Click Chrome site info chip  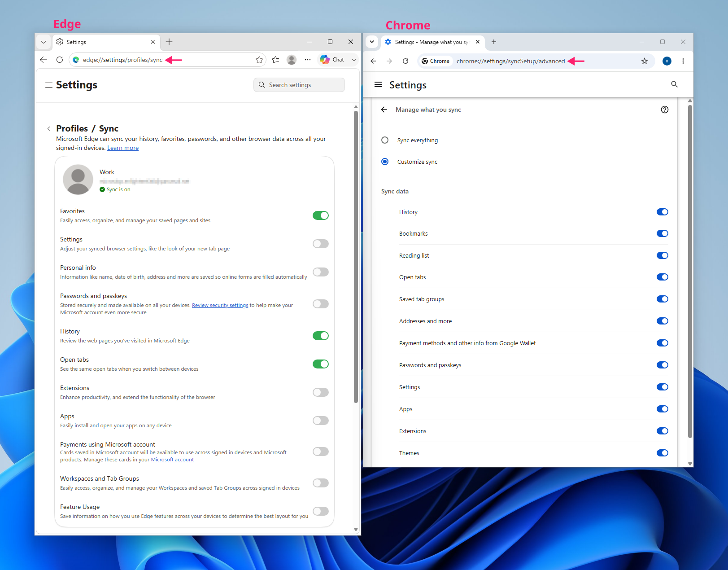436,61
